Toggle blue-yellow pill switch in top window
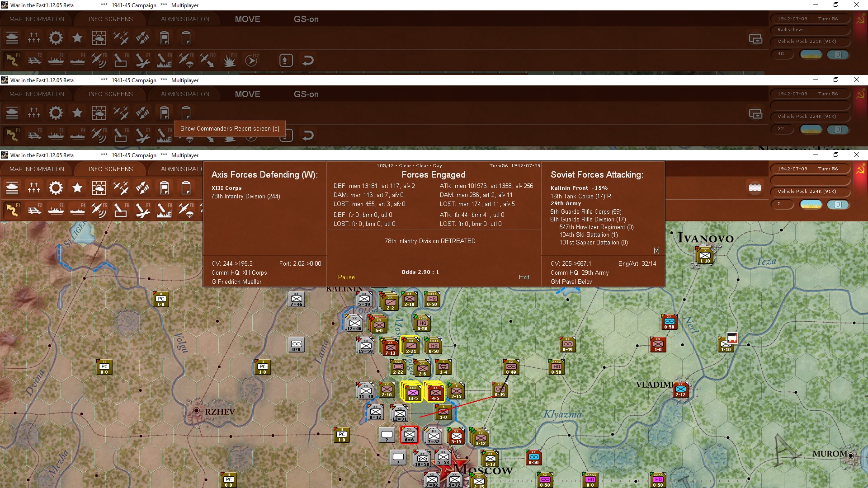868x488 pixels. coord(811,54)
